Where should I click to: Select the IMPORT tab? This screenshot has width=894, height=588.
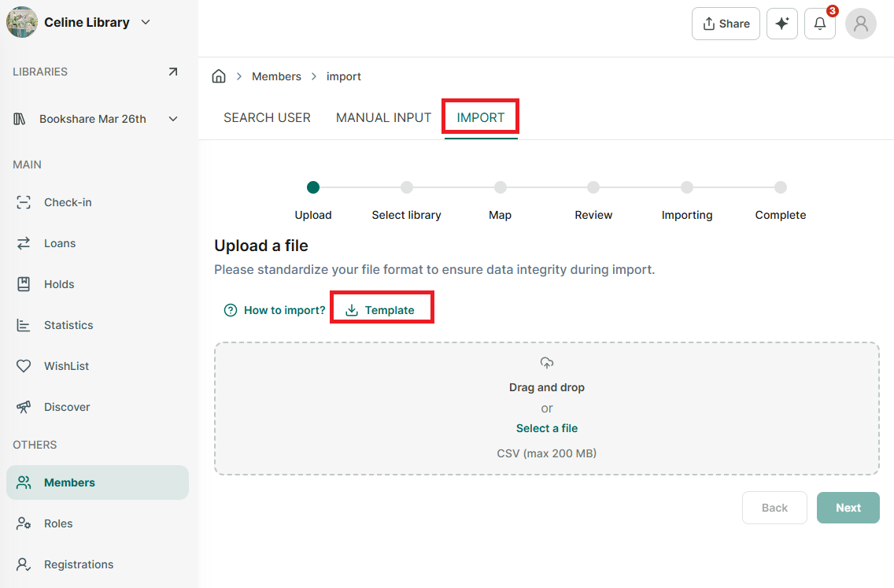pyautogui.click(x=481, y=117)
